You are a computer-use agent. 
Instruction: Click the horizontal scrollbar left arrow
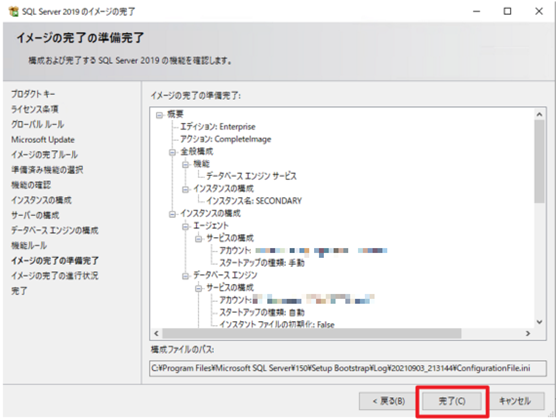coord(156,334)
